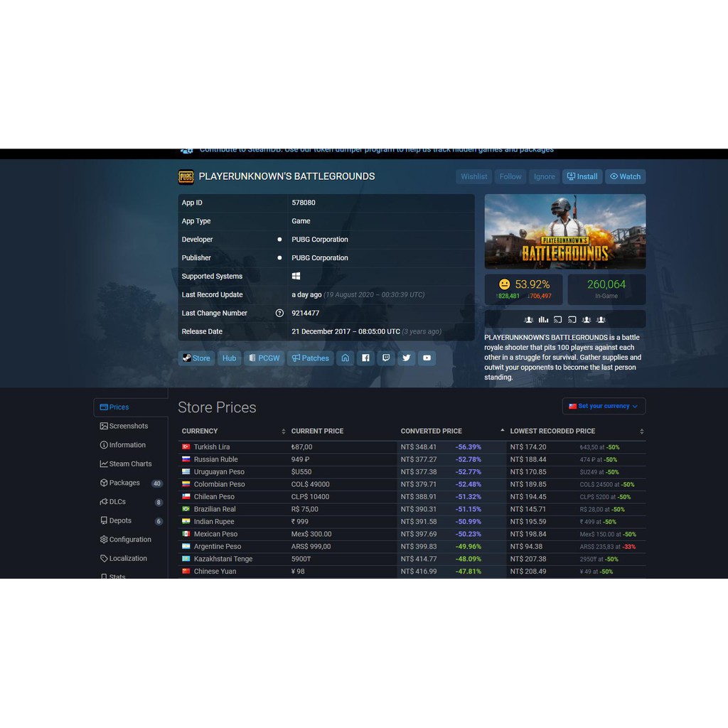
Task: Open the Depots sidebar tab
Action: 131,520
